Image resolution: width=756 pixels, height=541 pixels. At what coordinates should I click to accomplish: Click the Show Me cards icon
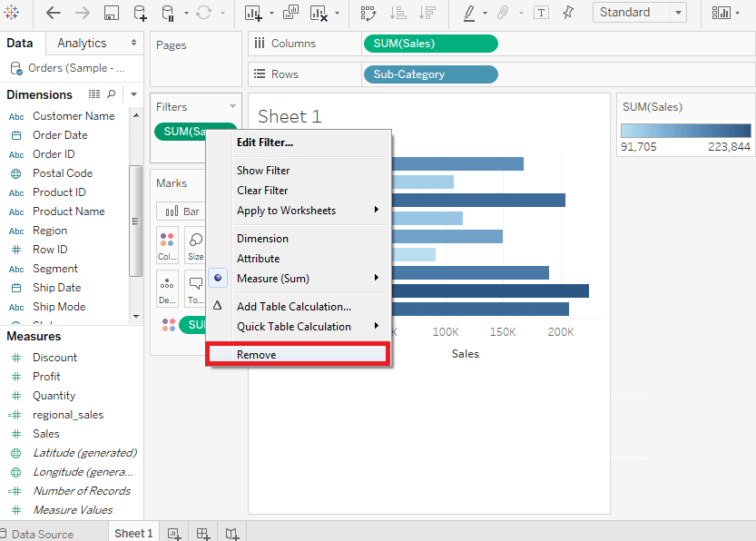coord(721,13)
